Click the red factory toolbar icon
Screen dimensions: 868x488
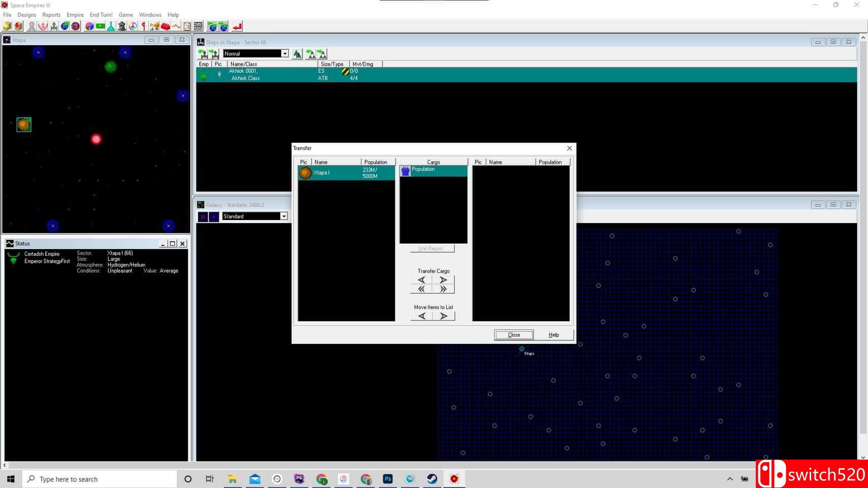(165, 26)
